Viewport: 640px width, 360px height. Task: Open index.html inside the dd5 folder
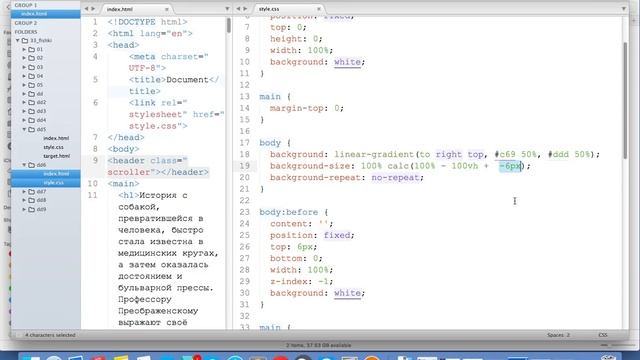[56, 138]
